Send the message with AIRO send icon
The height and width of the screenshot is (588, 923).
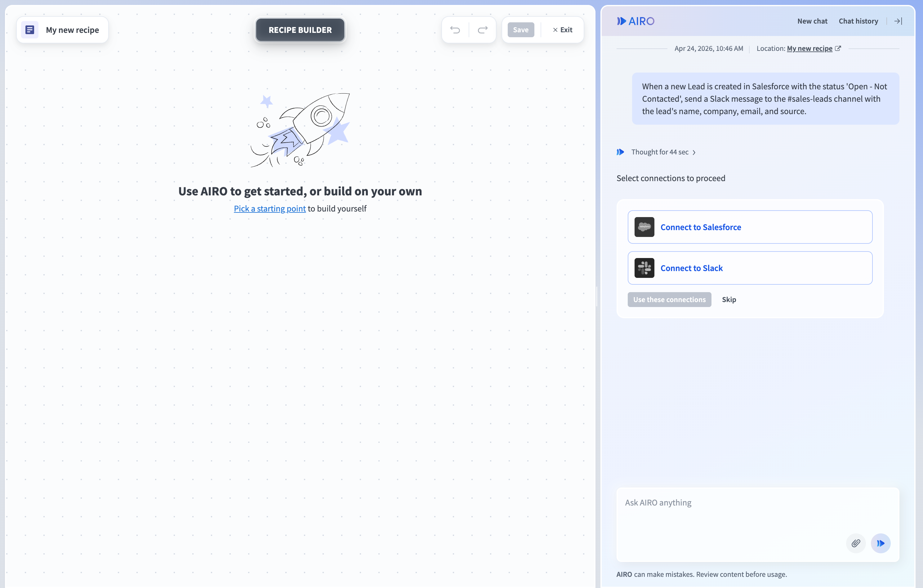click(x=881, y=543)
